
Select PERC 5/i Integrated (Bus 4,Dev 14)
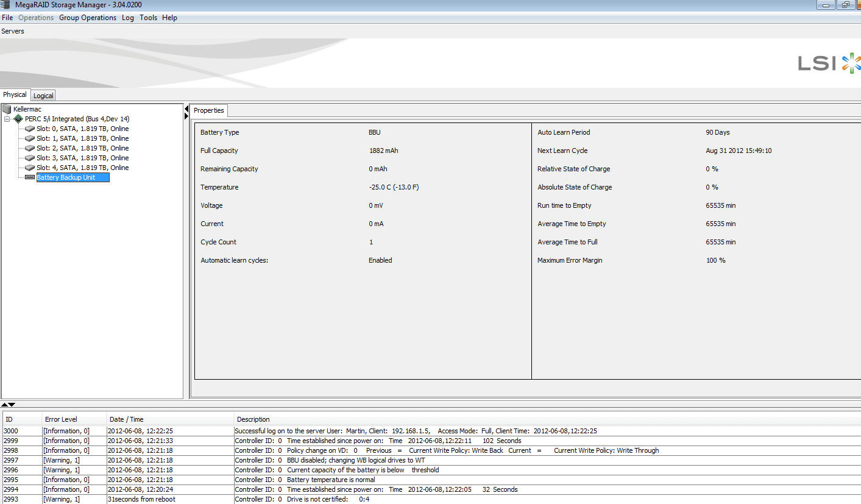pos(77,119)
